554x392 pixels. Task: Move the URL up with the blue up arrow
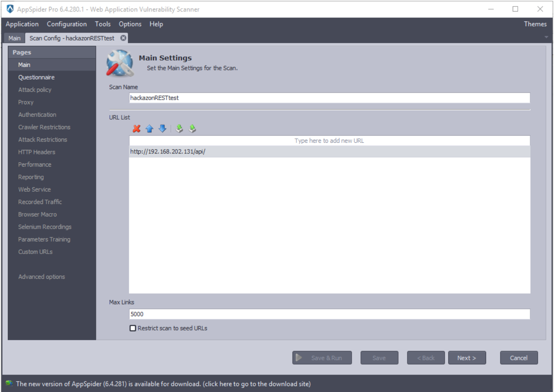coord(149,128)
